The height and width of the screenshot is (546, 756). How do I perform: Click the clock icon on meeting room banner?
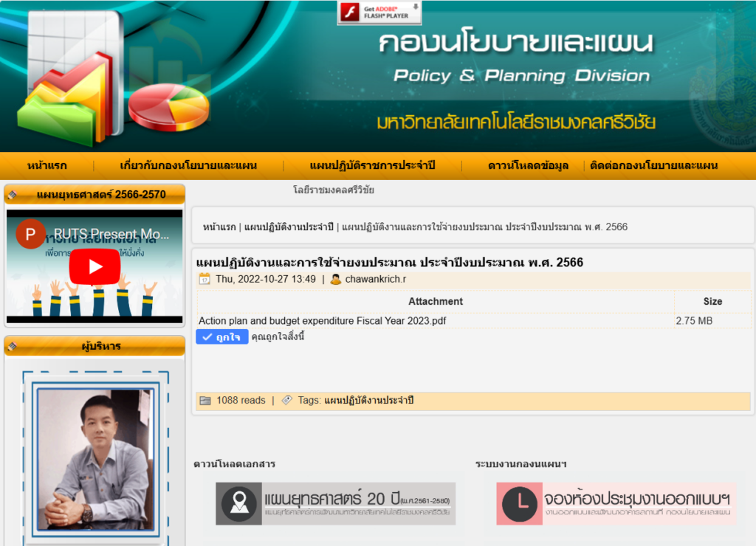(x=520, y=504)
